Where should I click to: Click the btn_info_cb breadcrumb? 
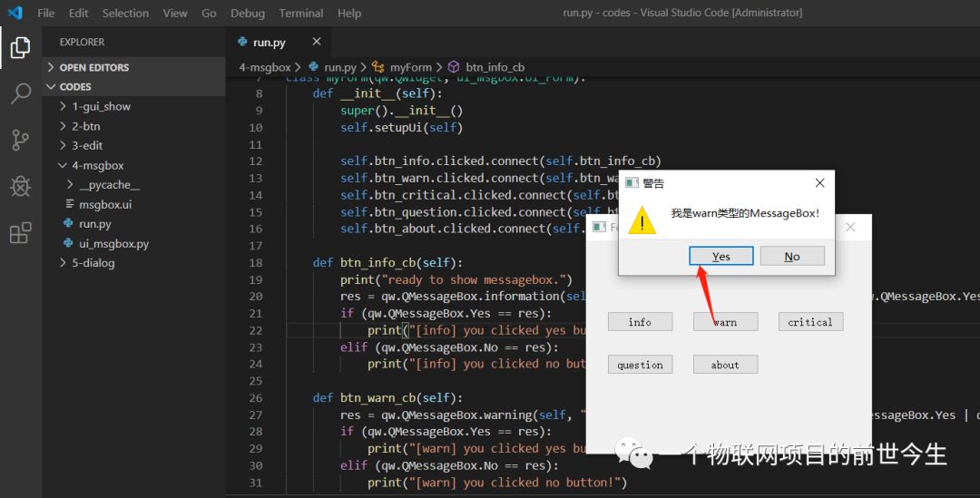click(495, 67)
